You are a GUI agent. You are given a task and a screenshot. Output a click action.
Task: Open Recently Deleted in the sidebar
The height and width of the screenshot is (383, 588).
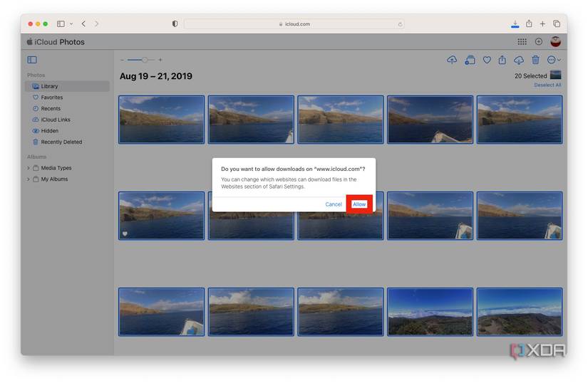click(x=68, y=142)
